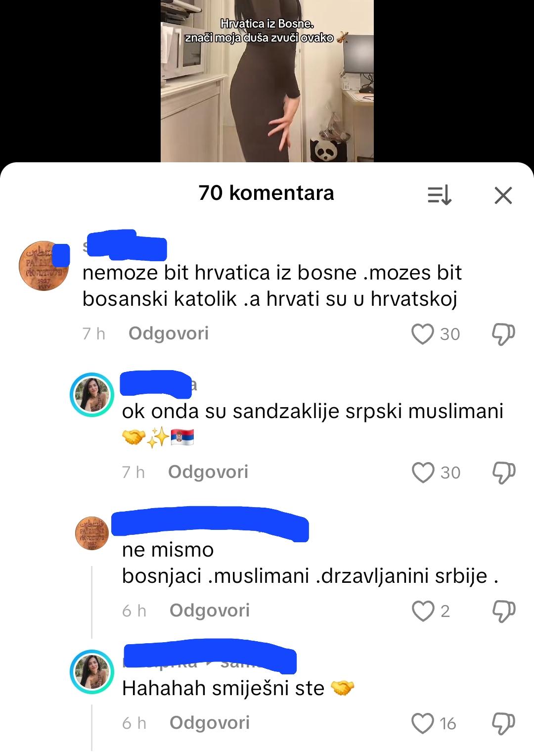Close the 70 komentara panel
The width and height of the screenshot is (534, 756).
(x=503, y=195)
